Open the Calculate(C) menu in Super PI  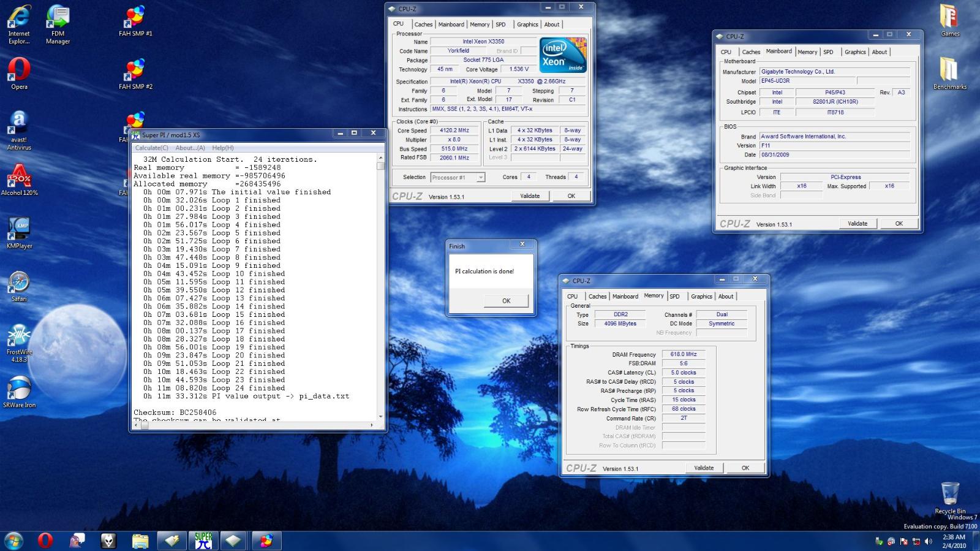pyautogui.click(x=151, y=148)
